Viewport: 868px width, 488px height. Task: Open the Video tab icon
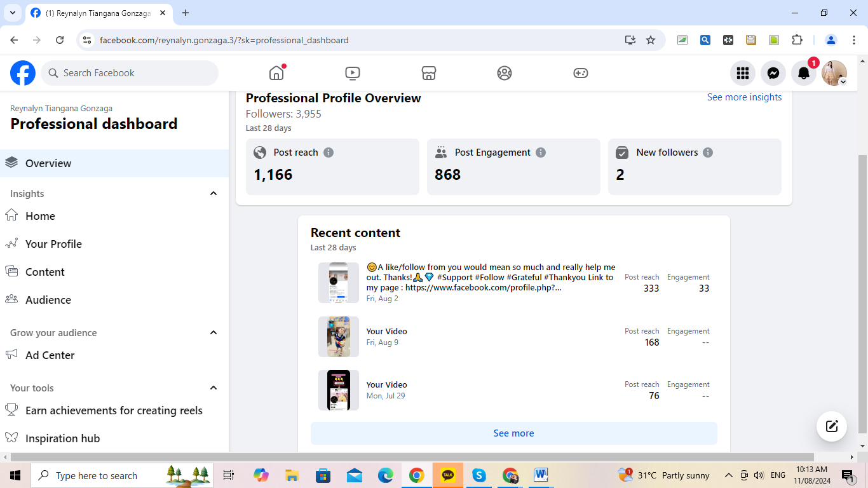click(x=353, y=73)
